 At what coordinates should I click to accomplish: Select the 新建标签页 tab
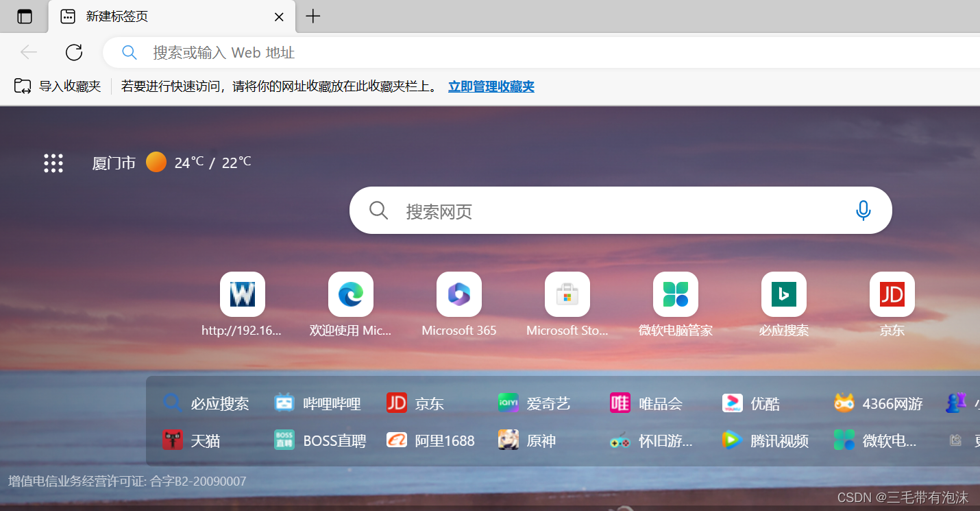click(x=172, y=16)
